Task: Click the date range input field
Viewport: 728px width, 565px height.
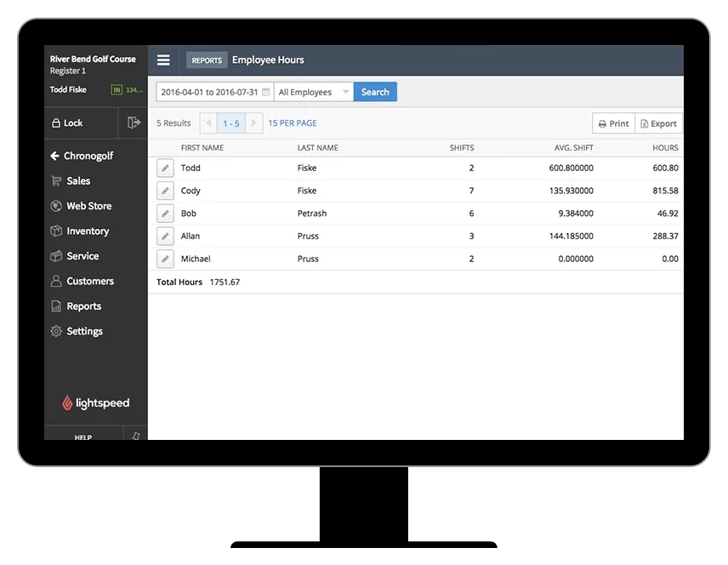Action: [215, 92]
